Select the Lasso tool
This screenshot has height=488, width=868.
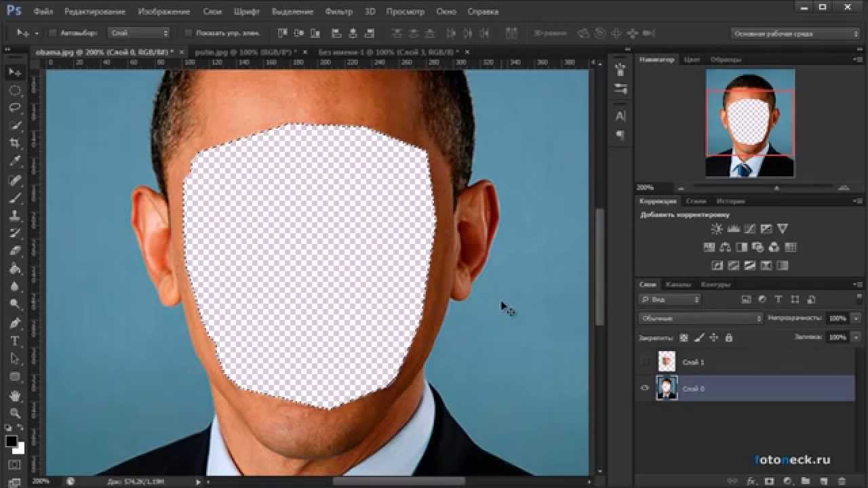tap(15, 108)
